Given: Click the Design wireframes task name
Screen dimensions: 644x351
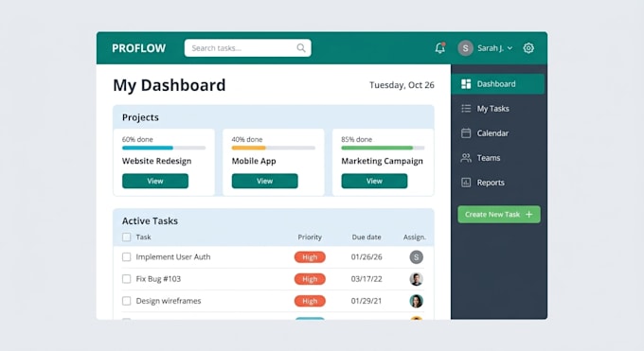Looking at the screenshot, I should tap(169, 301).
